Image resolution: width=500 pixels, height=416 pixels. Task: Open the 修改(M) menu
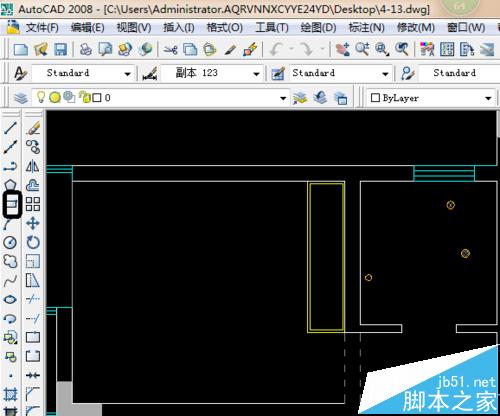click(x=416, y=27)
